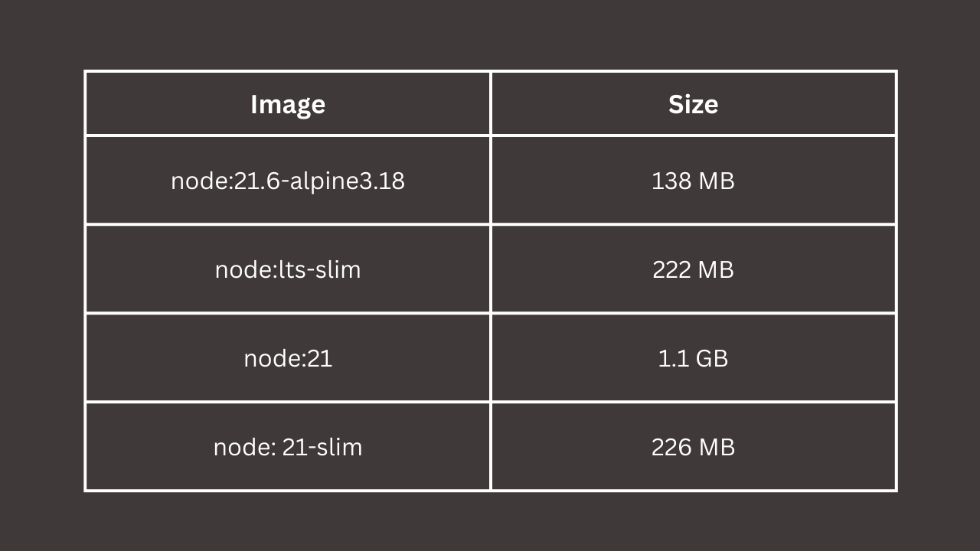Select the node:21.6-alpine3.18 cell
Screen dimensions: 980x551
coord(288,181)
